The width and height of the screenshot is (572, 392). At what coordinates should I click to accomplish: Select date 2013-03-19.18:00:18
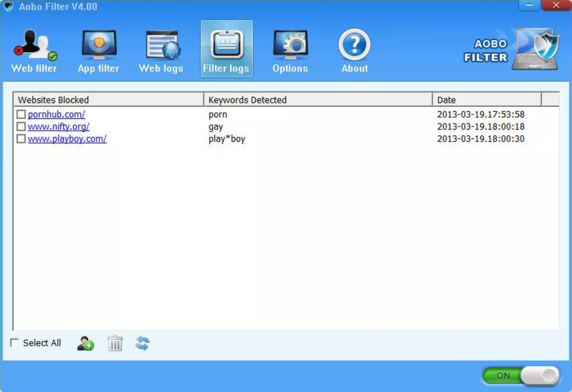click(x=481, y=126)
